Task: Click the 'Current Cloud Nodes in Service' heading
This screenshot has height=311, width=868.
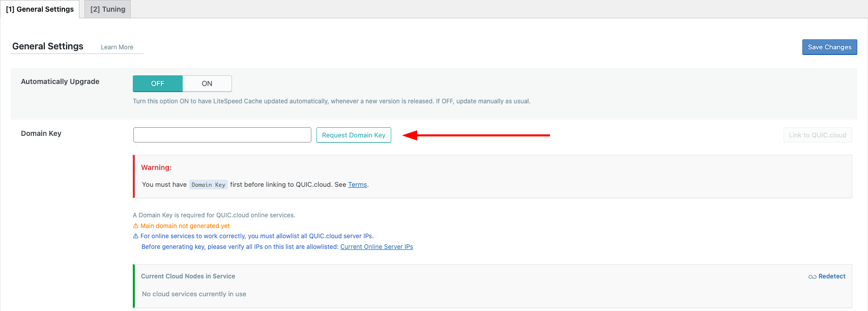Action: [188, 276]
